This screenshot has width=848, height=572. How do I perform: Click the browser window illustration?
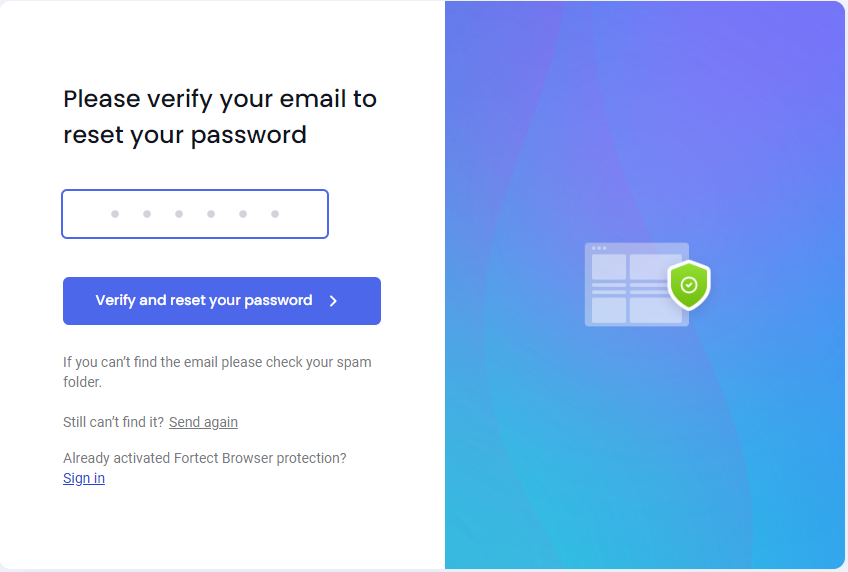tap(637, 284)
